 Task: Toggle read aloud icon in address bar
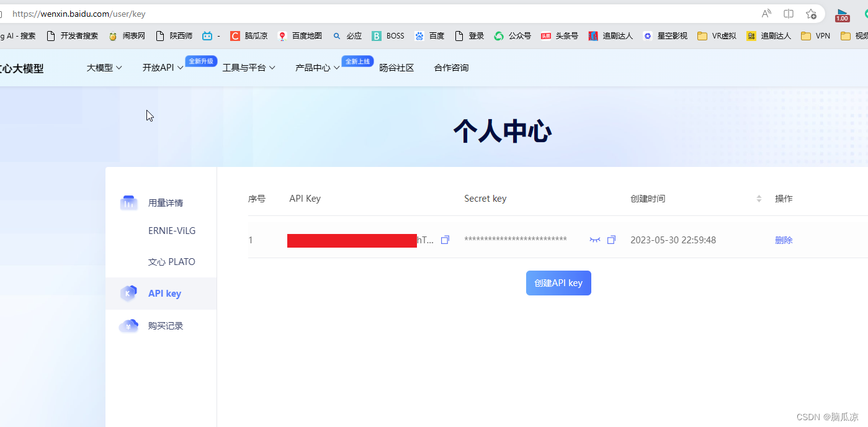[x=766, y=14]
